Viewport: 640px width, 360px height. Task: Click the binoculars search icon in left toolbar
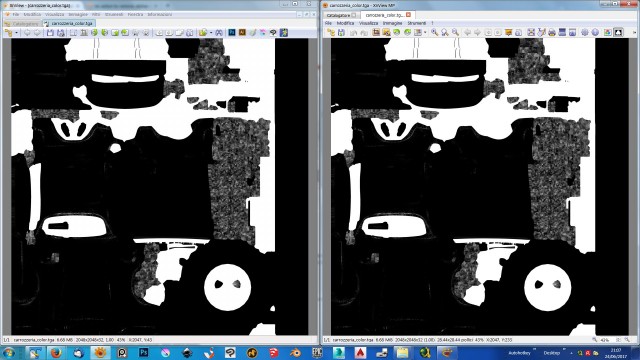point(219,32)
